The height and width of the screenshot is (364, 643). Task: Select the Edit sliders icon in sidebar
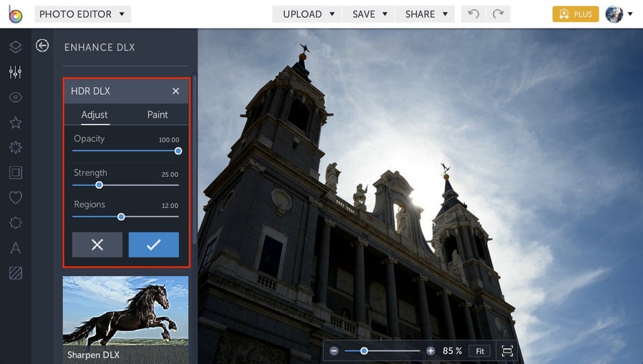16,72
